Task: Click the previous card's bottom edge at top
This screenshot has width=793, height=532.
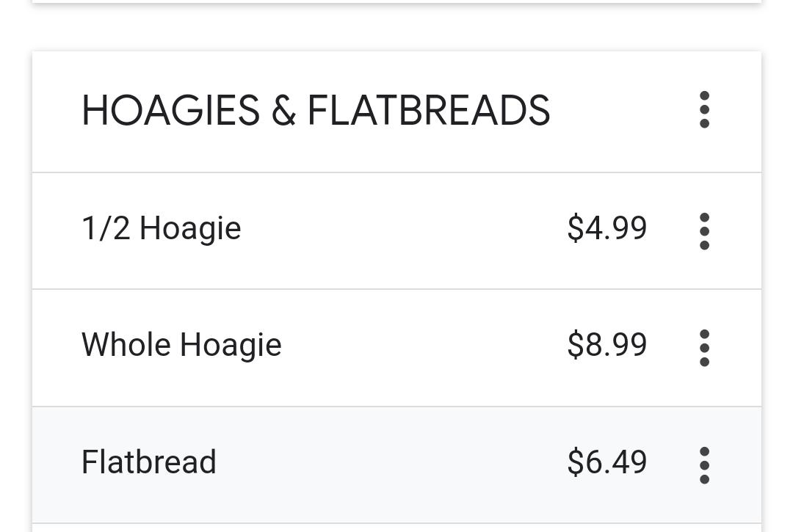Action: coord(396,1)
